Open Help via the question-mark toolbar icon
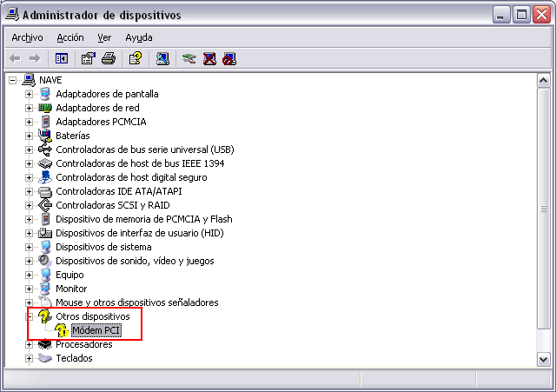Viewport: 556px width, 392px height. (136, 58)
